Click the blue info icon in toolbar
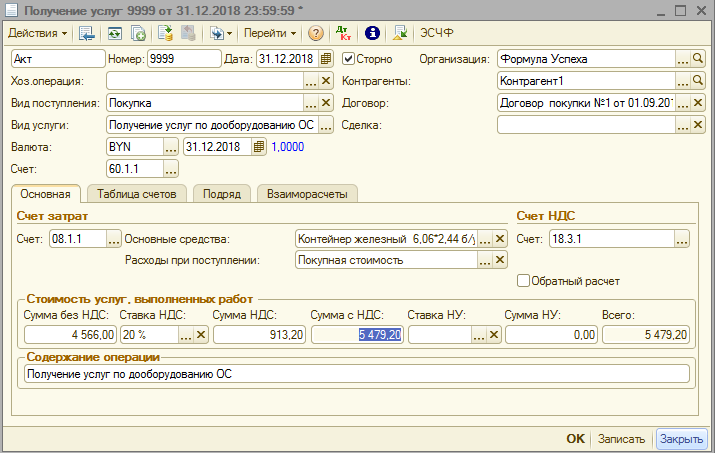Screen dimensions: 715x453 (372, 33)
